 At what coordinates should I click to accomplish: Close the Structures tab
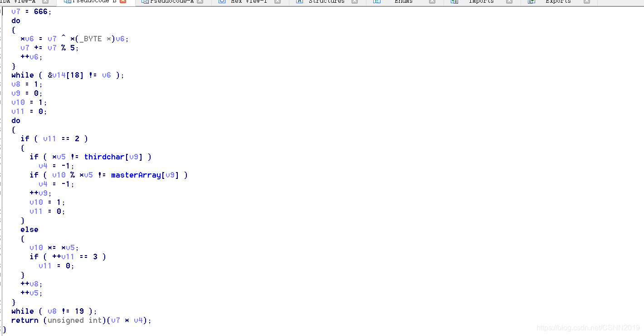(x=355, y=2)
